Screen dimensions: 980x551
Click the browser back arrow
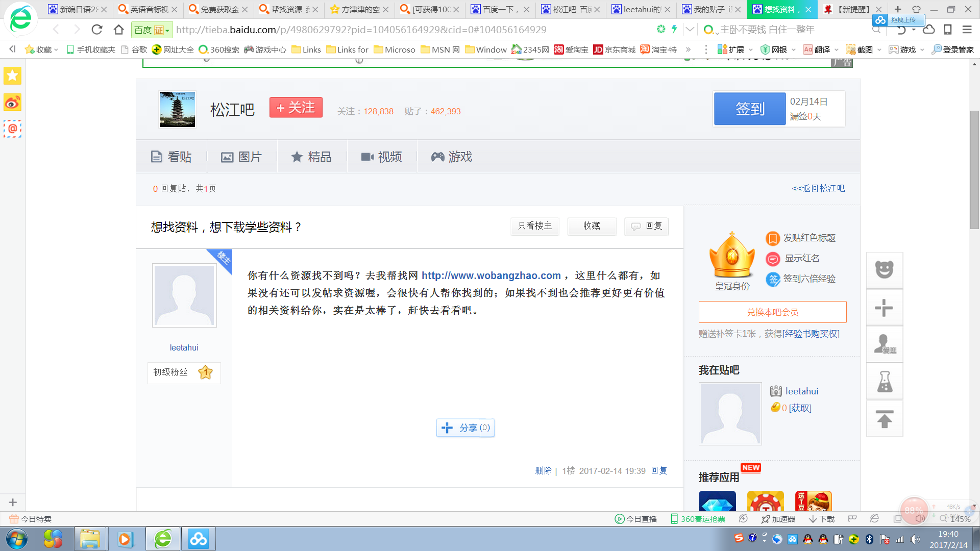[x=56, y=30]
